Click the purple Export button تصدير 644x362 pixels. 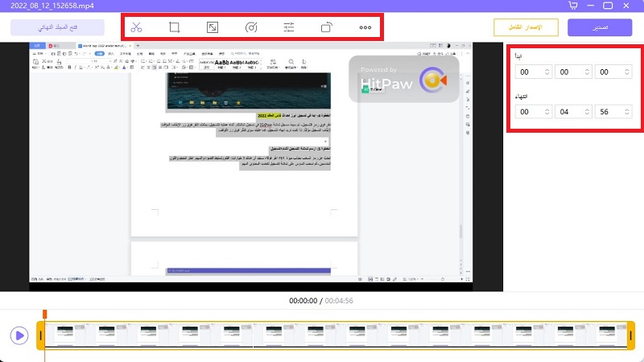point(600,27)
